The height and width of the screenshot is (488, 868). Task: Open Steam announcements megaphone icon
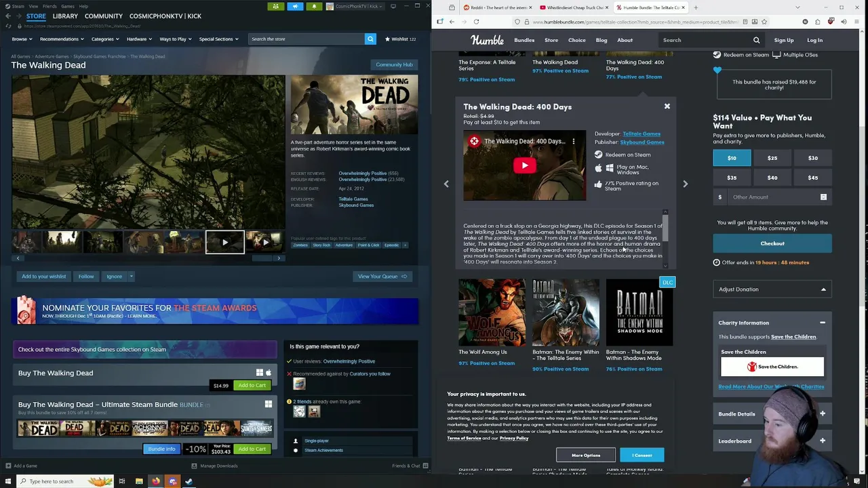pyautogui.click(x=295, y=6)
